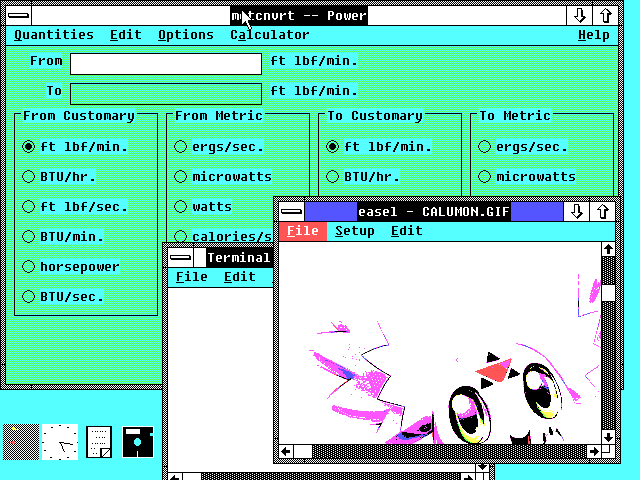Open the minimized notepad-style document icon
The width and height of the screenshot is (640, 480).
[99, 442]
